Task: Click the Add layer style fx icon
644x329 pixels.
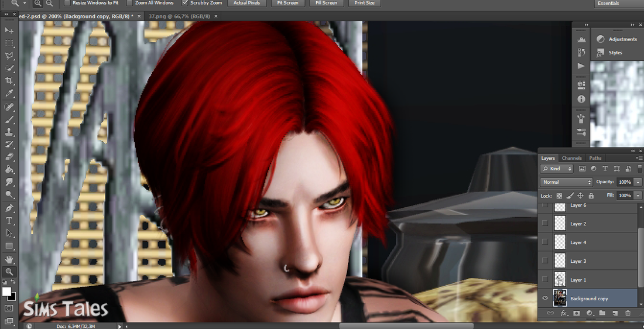Action: tap(563, 313)
